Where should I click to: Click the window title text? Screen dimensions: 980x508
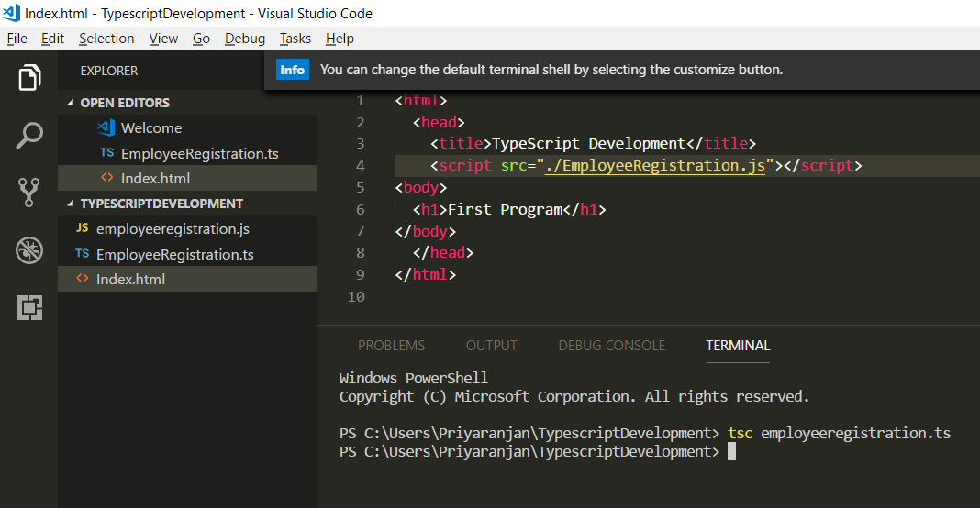point(199,13)
